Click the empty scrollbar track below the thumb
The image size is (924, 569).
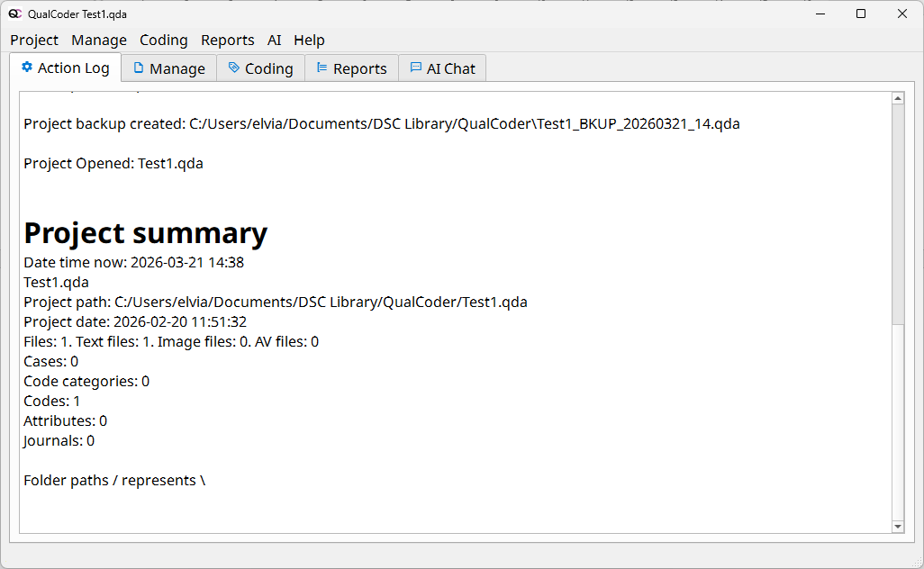click(897, 423)
